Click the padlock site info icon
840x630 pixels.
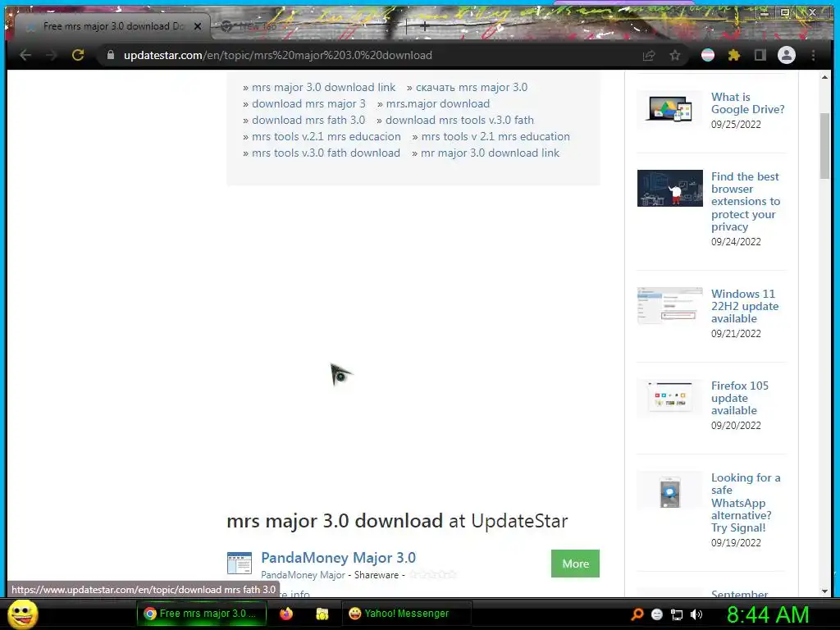point(111,55)
